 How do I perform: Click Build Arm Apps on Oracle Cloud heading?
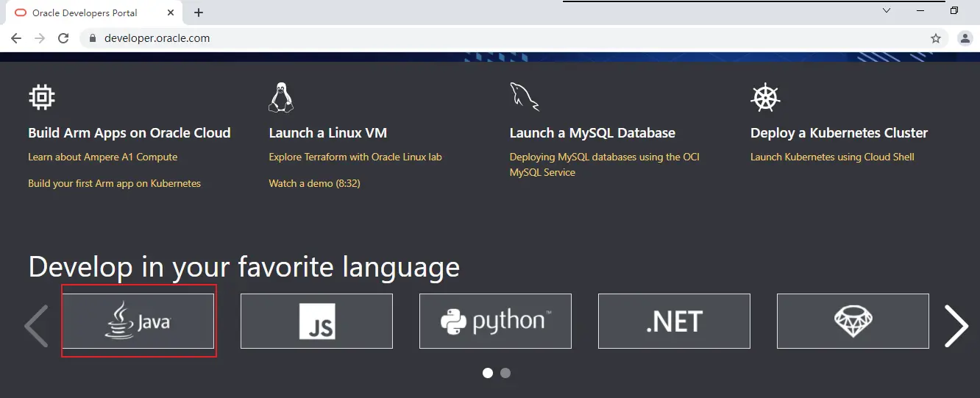coord(129,133)
